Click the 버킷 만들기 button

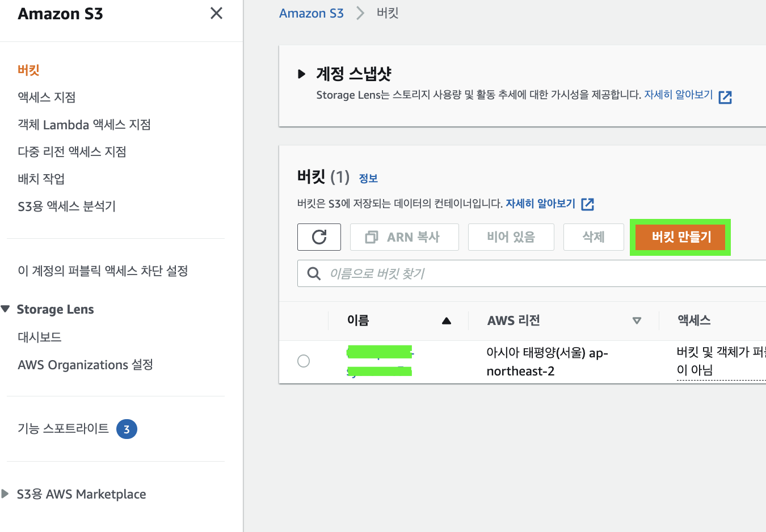click(680, 237)
